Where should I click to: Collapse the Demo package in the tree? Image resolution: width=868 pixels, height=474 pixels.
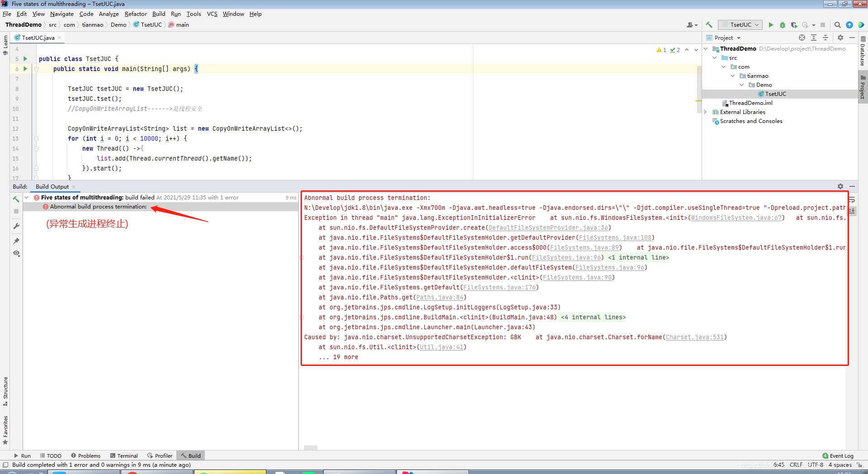click(741, 85)
